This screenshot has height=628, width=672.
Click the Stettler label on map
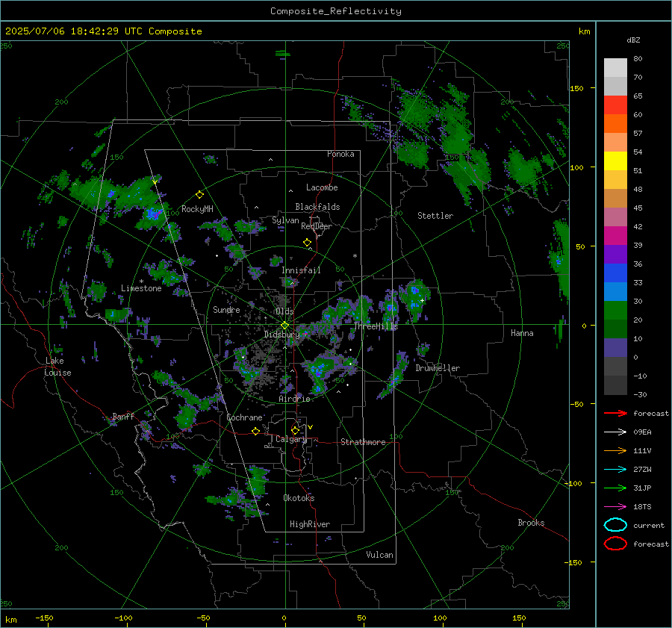coord(435,216)
